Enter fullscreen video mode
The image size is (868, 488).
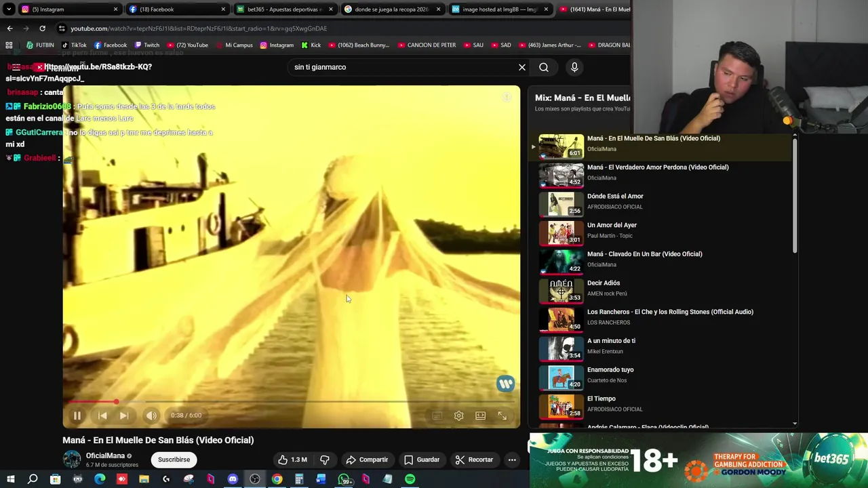502,415
